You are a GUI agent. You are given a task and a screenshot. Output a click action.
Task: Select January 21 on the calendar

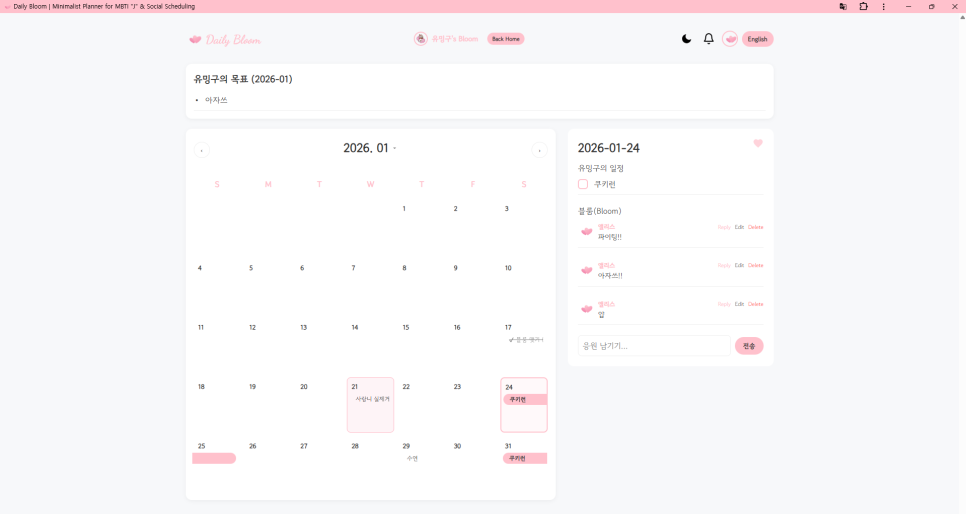pos(370,404)
